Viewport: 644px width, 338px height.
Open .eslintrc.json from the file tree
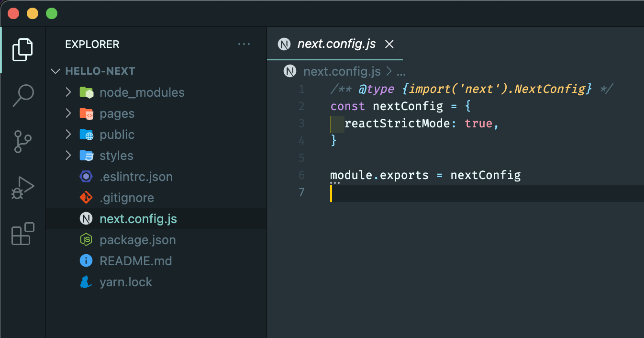point(156,177)
